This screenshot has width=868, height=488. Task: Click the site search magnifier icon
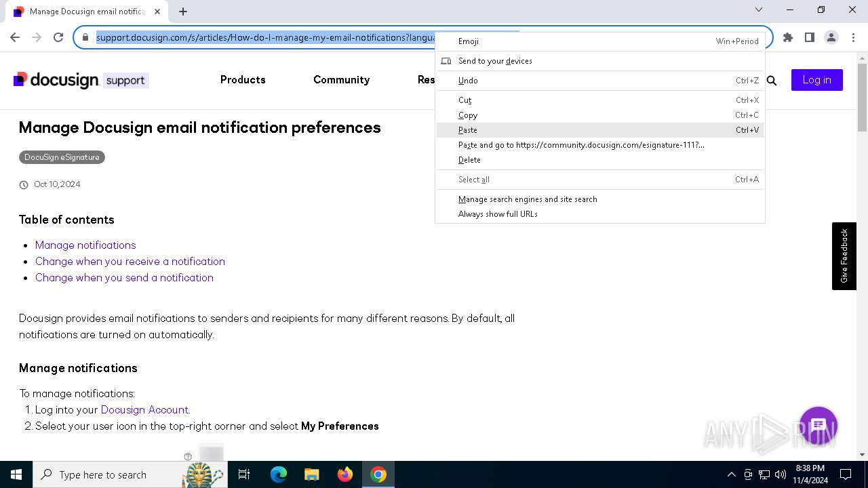772,80
